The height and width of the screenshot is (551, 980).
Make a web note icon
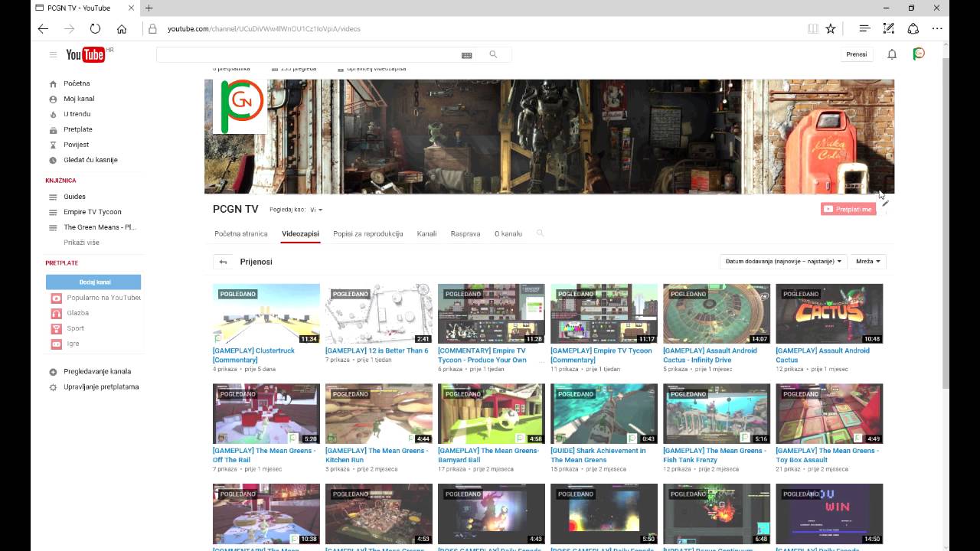[888, 28]
